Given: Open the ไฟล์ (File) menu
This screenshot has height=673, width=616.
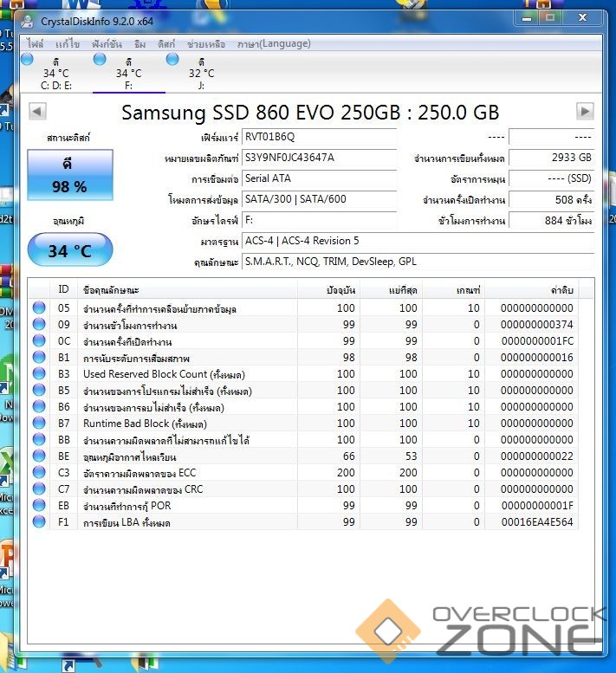Looking at the screenshot, I should (36, 44).
